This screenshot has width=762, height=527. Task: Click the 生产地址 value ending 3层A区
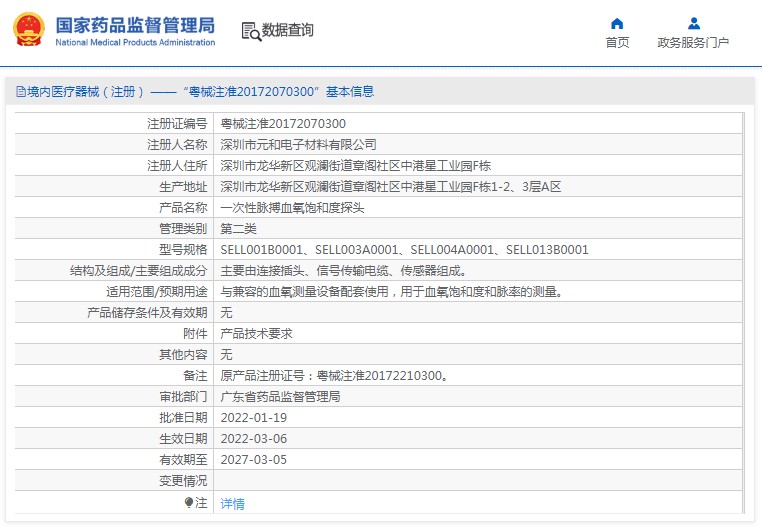391,187
